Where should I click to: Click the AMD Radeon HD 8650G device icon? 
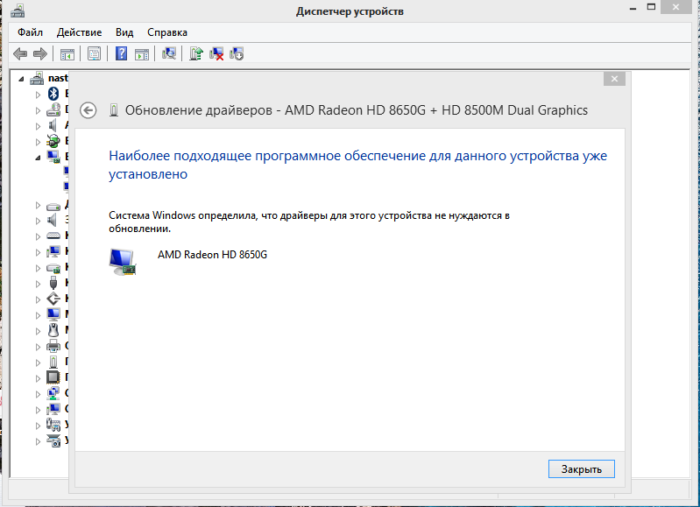[122, 262]
